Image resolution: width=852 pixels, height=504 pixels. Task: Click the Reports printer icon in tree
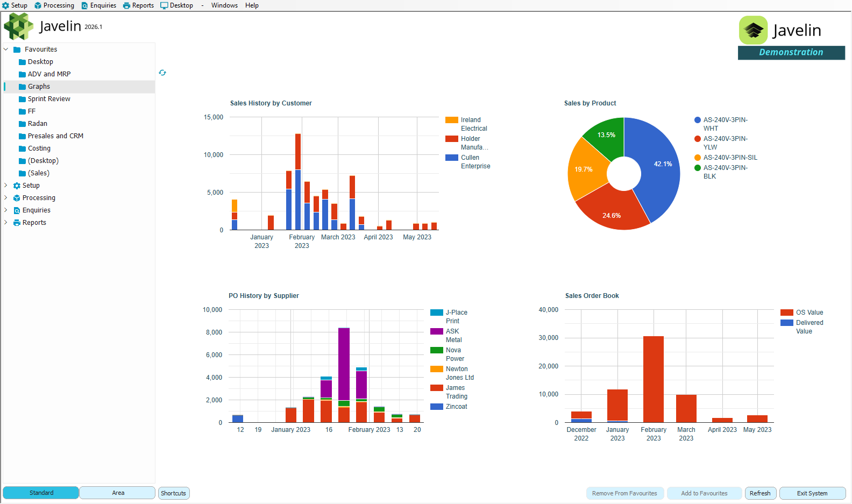tap(17, 223)
